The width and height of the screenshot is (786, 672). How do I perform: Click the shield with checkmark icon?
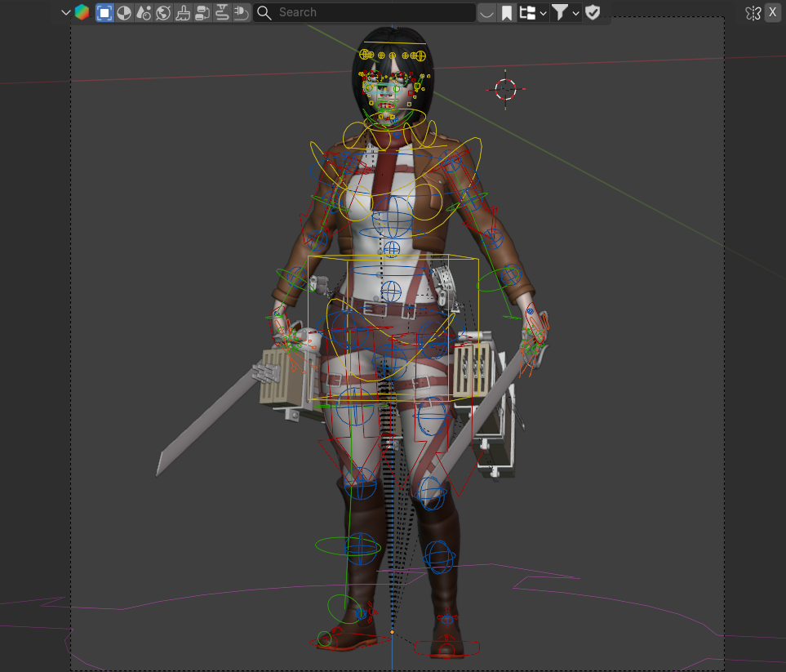click(593, 12)
